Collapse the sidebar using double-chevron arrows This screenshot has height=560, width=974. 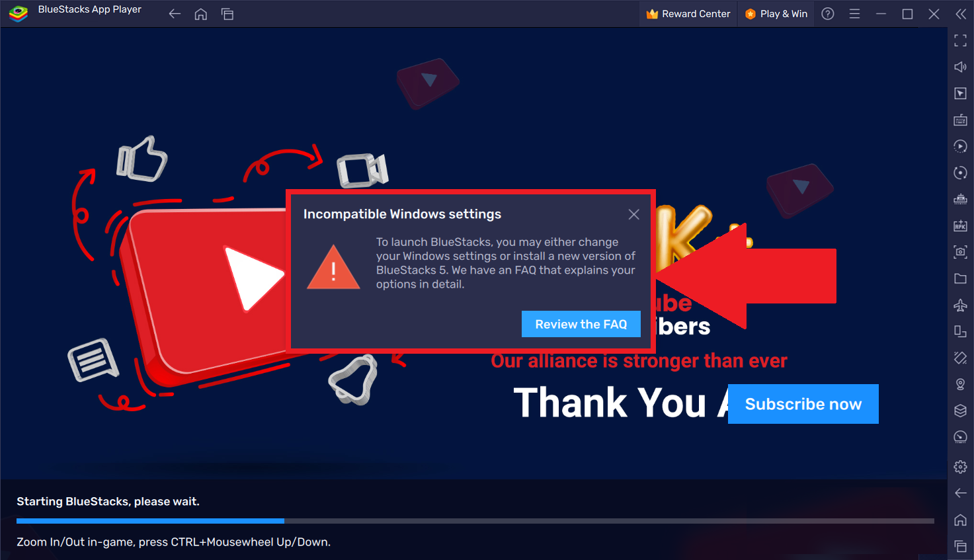(961, 13)
